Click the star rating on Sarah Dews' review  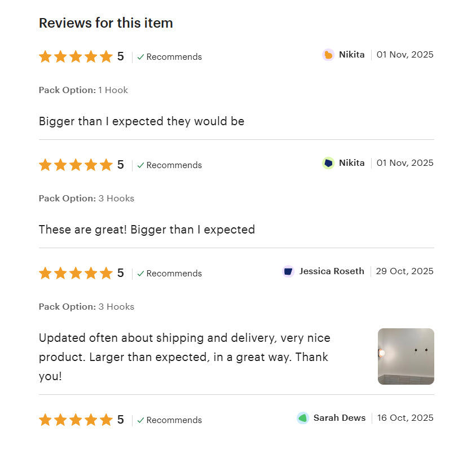(x=76, y=420)
